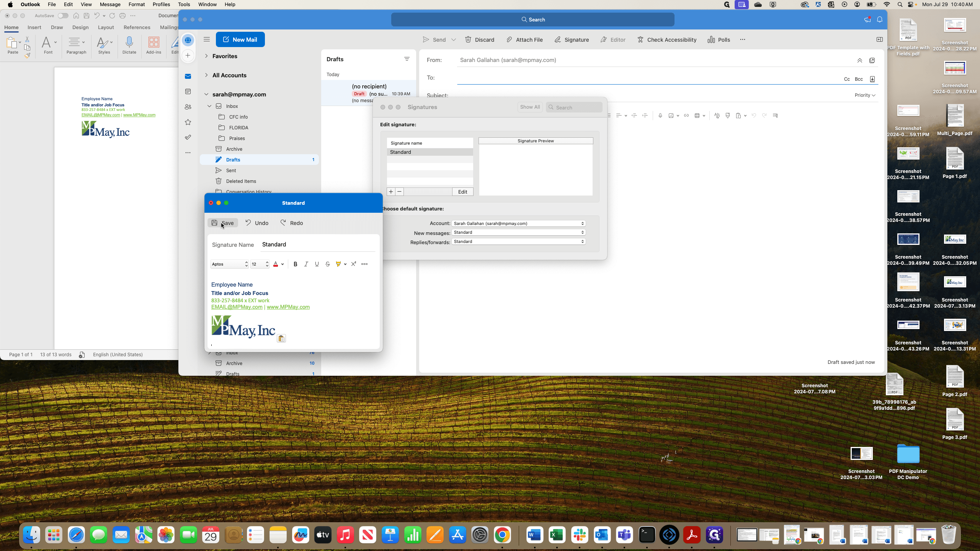The image size is (980, 551).
Task: Open the Replies/forwards signature dropdown
Action: coord(519,241)
